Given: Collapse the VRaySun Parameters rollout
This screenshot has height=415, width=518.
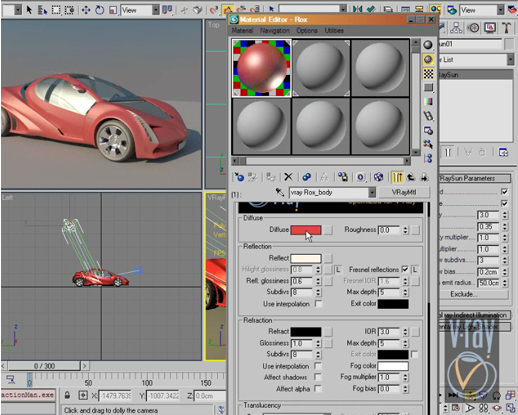Looking at the screenshot, I should (475, 178).
